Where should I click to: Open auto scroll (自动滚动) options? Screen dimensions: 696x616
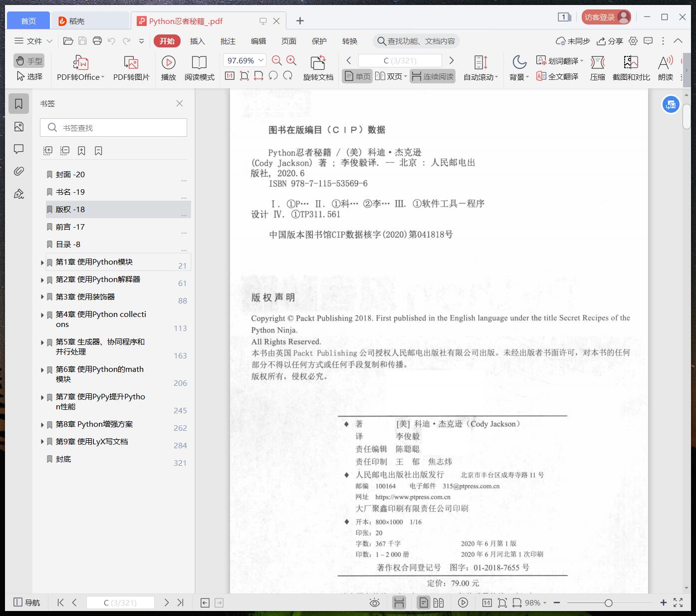[481, 68]
